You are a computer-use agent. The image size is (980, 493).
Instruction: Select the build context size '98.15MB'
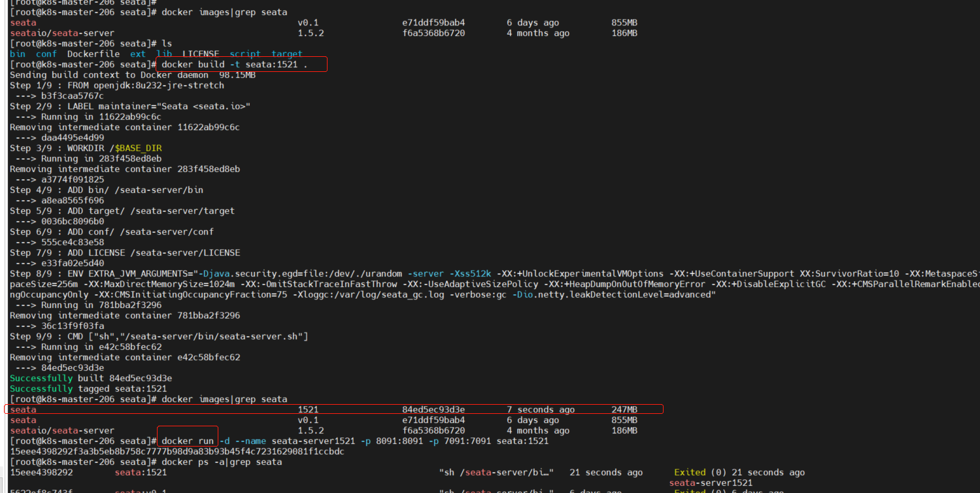(x=237, y=75)
